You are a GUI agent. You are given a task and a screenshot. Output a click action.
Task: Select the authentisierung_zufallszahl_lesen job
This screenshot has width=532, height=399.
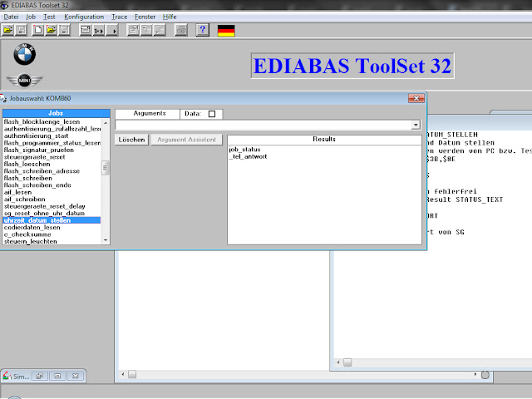(52, 129)
